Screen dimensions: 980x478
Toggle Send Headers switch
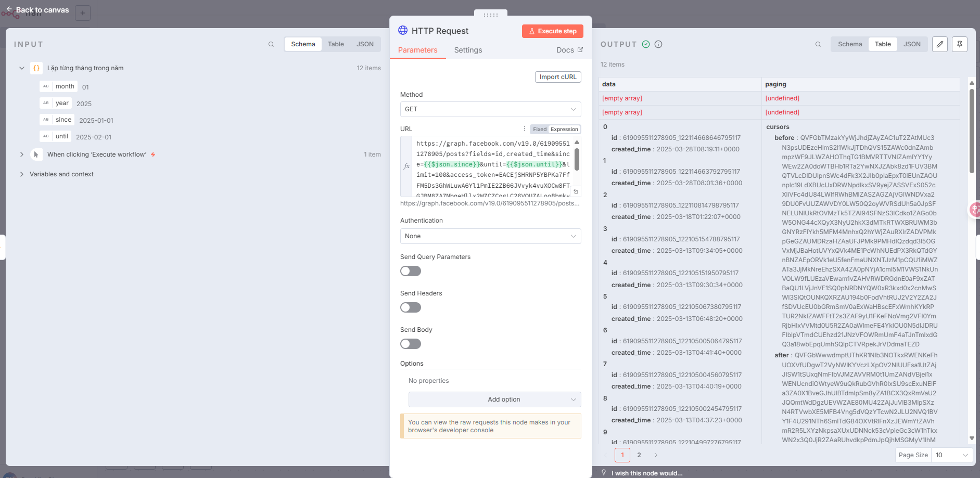coord(411,307)
